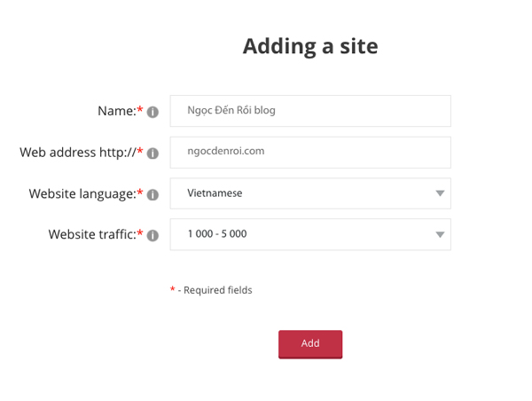Click the info icon beside Name
Screen dimensions: 532x401
point(153,113)
